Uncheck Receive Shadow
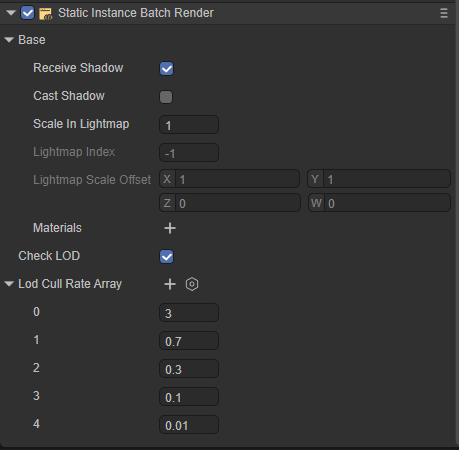 166,69
